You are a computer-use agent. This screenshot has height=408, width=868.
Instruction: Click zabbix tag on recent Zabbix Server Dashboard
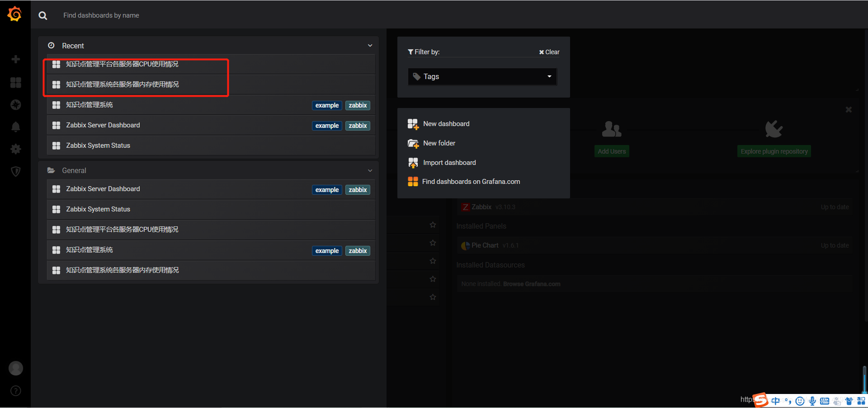pyautogui.click(x=358, y=126)
